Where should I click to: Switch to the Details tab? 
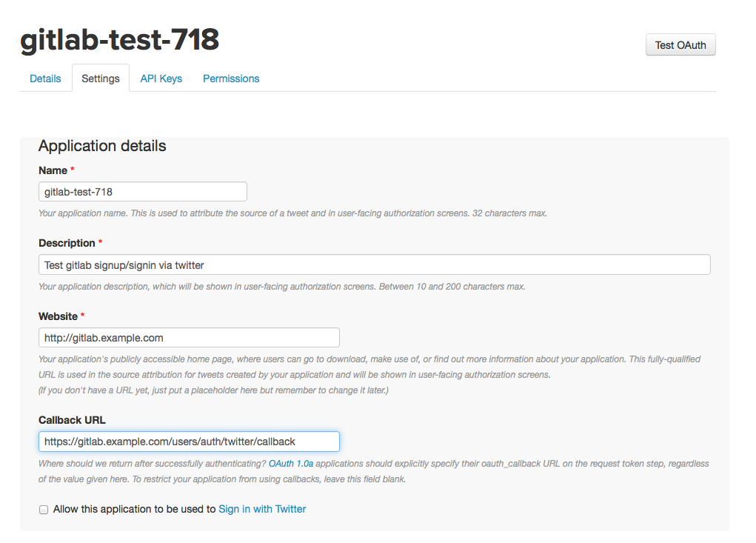click(45, 78)
